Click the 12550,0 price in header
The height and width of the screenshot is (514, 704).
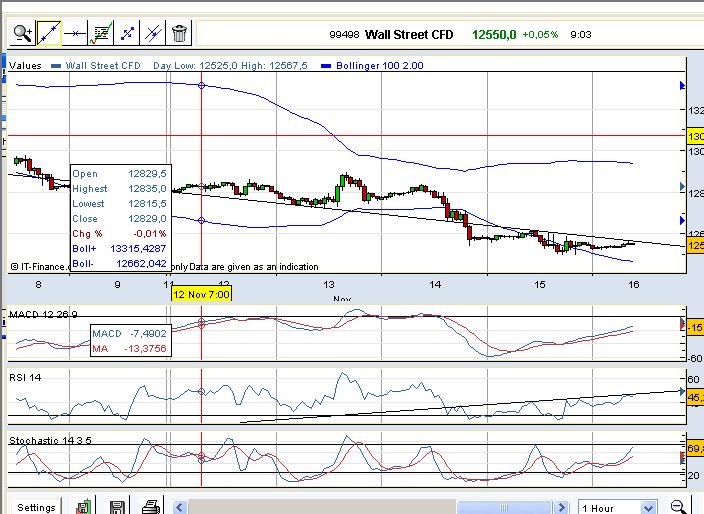tap(494, 35)
